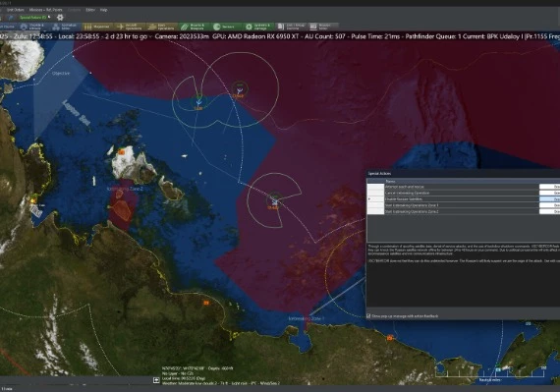
Task: Click the execute cell of the Disable Russian Satellites row
Action: coord(549,199)
